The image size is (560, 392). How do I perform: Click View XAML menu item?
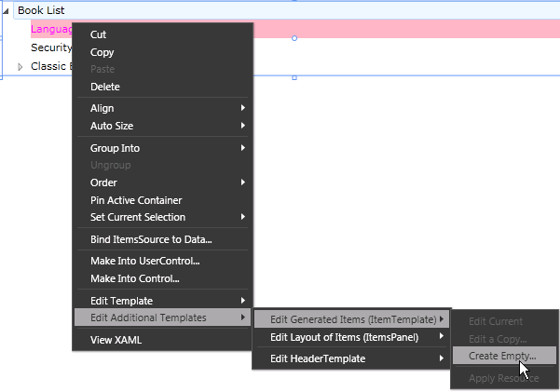tap(116, 340)
